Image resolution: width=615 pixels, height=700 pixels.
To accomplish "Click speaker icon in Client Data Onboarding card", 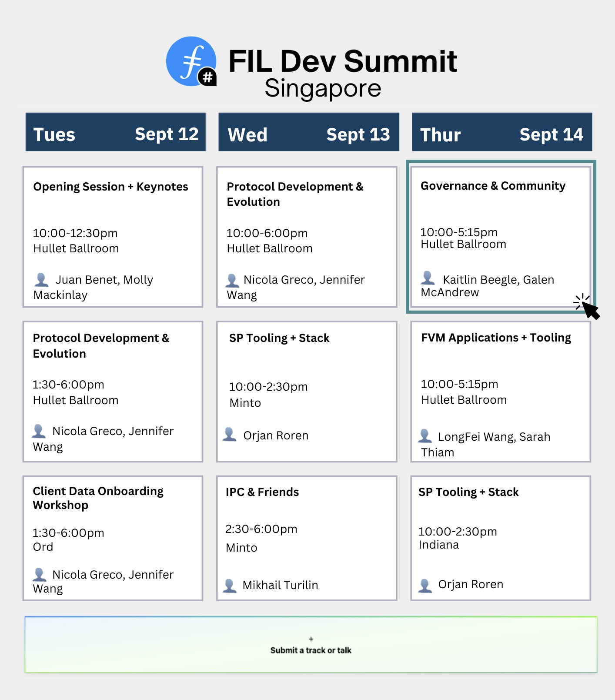I will point(40,575).
